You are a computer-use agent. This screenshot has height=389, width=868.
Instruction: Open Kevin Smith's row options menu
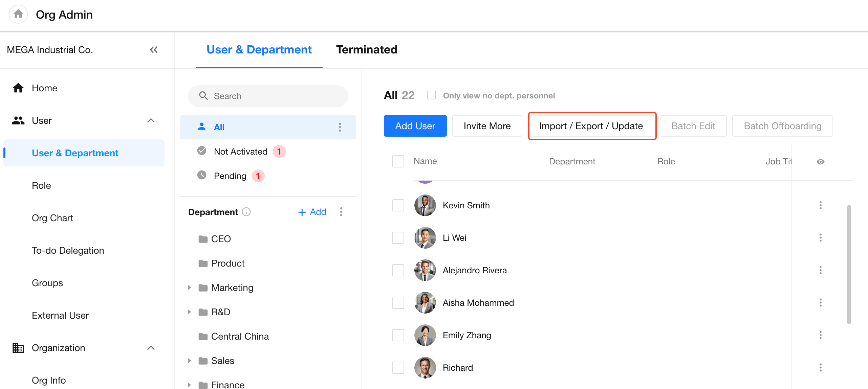pos(820,205)
